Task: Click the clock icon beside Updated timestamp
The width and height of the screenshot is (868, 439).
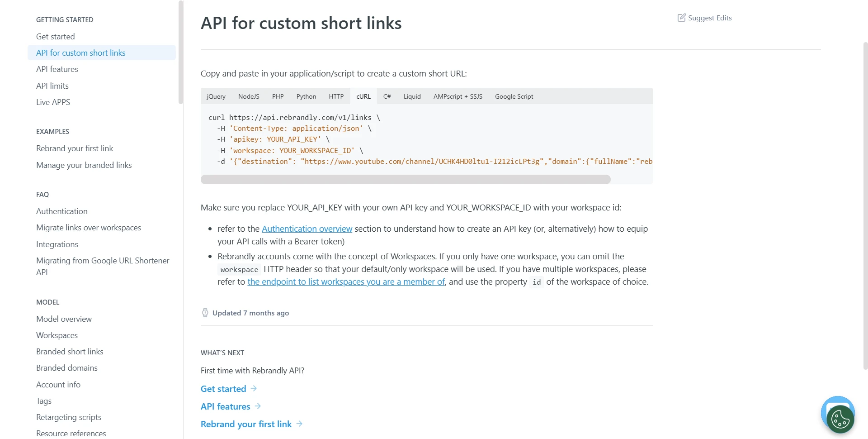Action: pos(205,312)
